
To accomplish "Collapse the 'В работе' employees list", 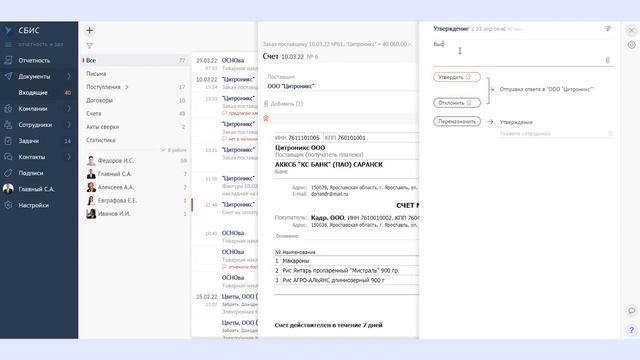I will (x=174, y=150).
